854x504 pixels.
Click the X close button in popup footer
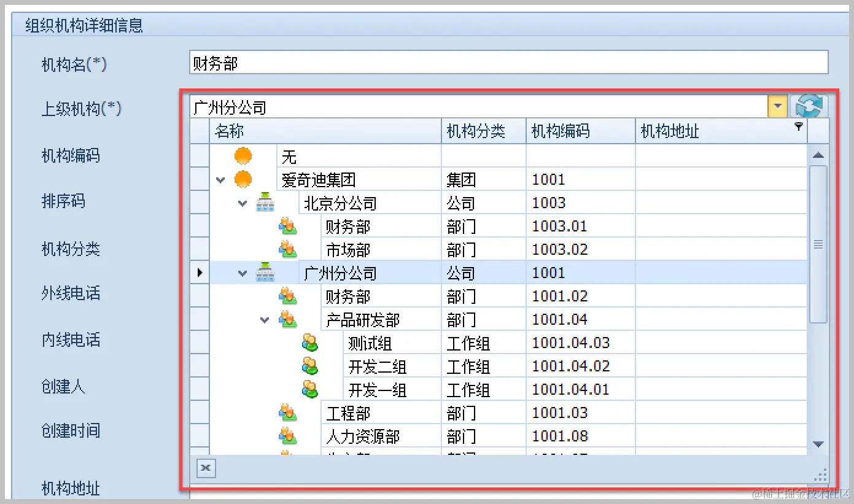pos(206,469)
